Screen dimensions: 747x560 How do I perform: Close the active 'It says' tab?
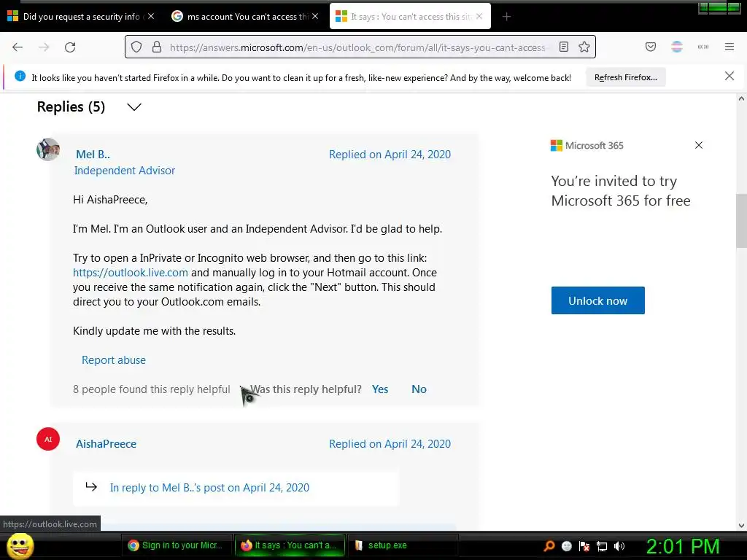[x=479, y=16]
